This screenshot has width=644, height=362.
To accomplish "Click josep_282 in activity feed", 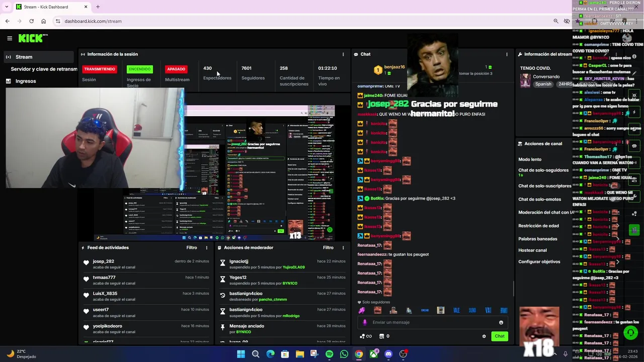I will (103, 261).
